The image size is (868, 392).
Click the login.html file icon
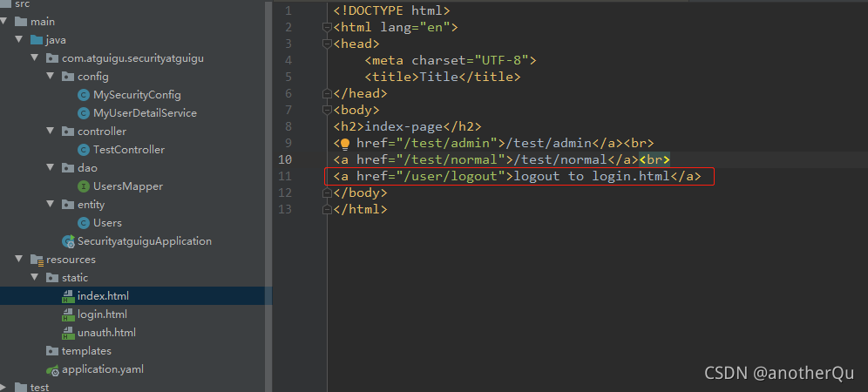coord(68,314)
